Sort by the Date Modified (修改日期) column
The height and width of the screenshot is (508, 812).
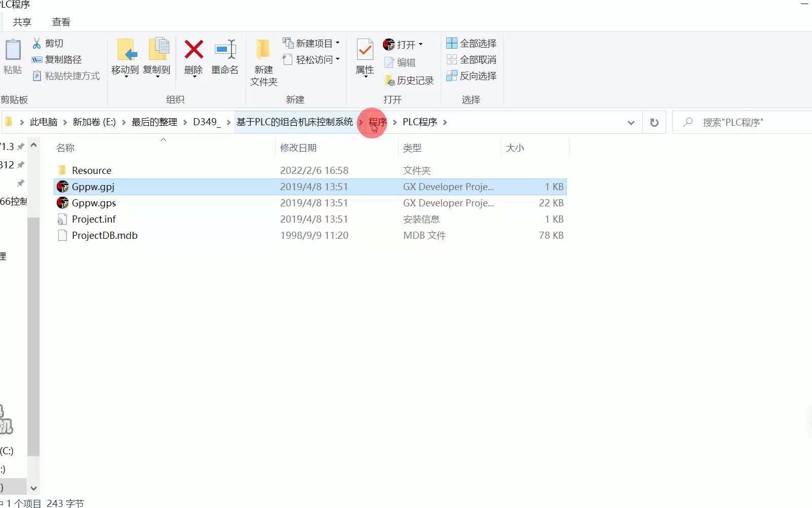click(x=298, y=148)
